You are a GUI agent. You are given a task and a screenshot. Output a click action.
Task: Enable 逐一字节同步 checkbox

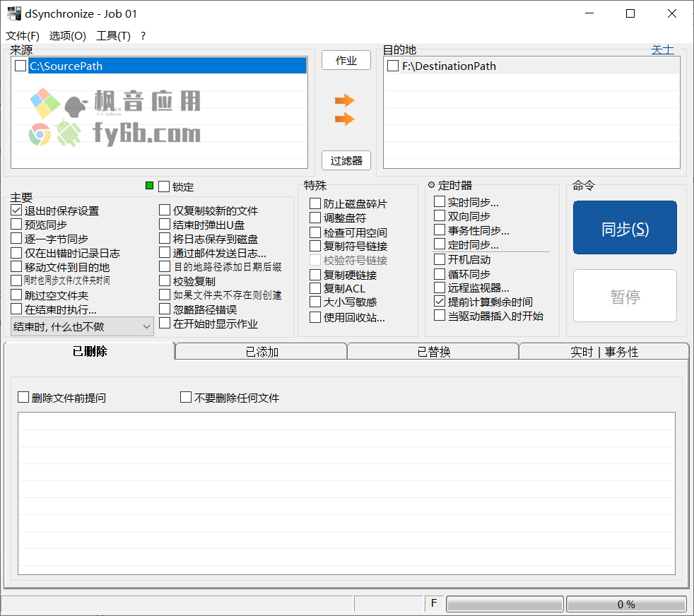pyautogui.click(x=16, y=239)
